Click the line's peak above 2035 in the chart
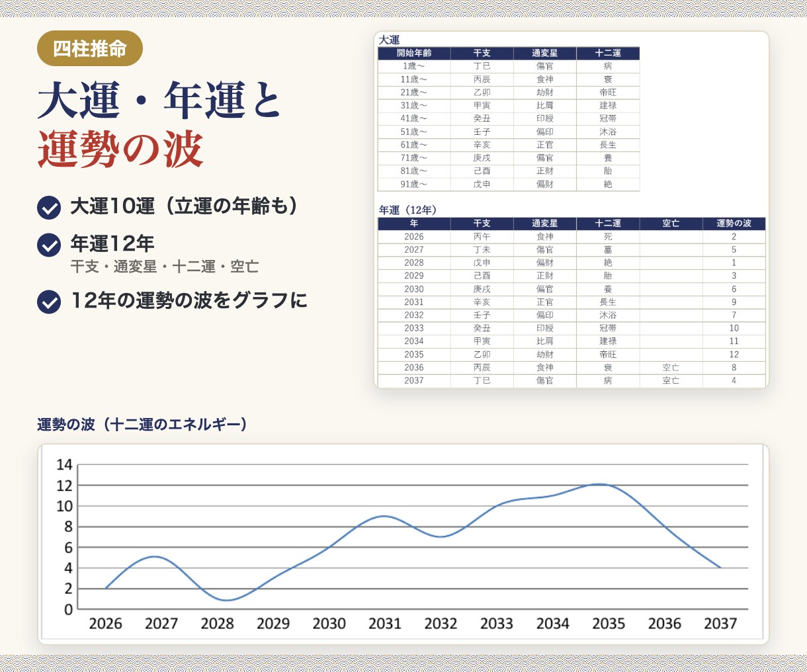The height and width of the screenshot is (672, 807). (599, 484)
